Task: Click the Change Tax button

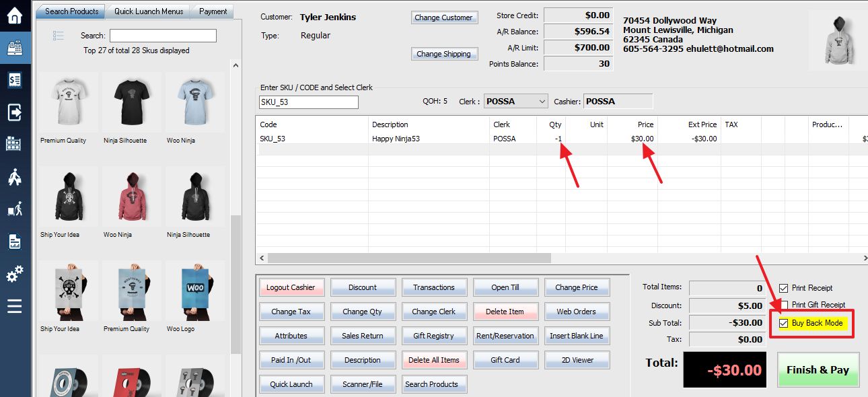Action: point(291,312)
